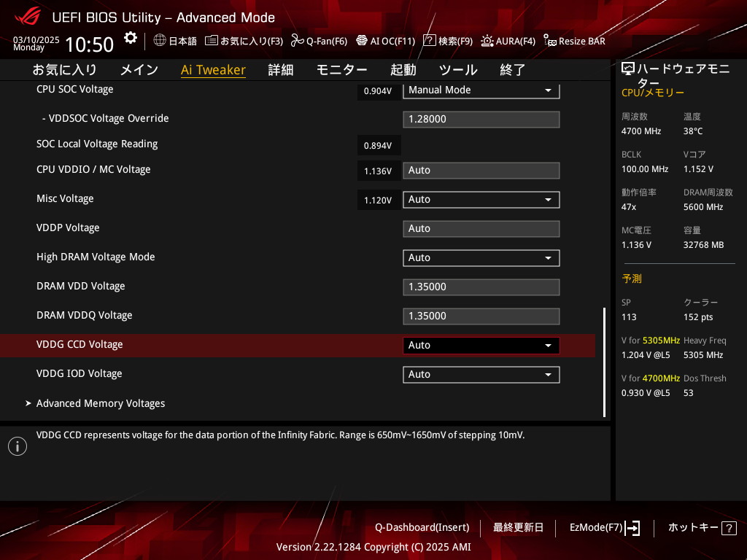This screenshot has height=560, width=747.
Task: Select the VDDG CCD Voltage label
Action: [x=80, y=344]
